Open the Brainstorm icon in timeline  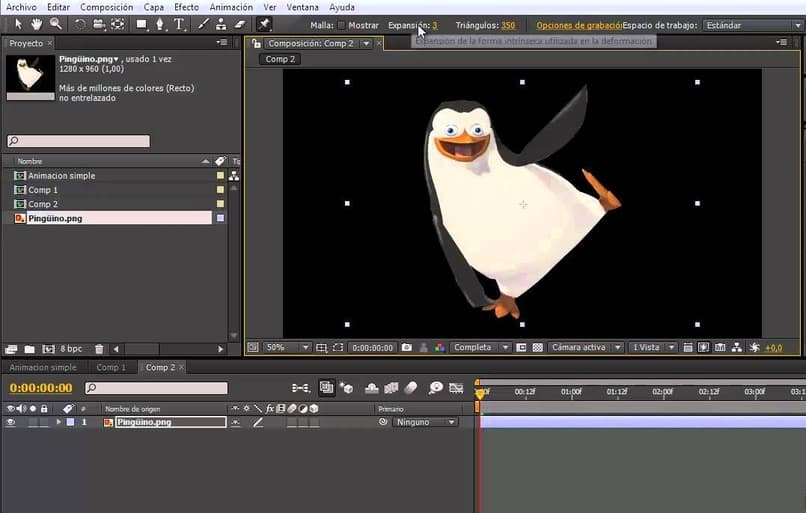pos(436,388)
